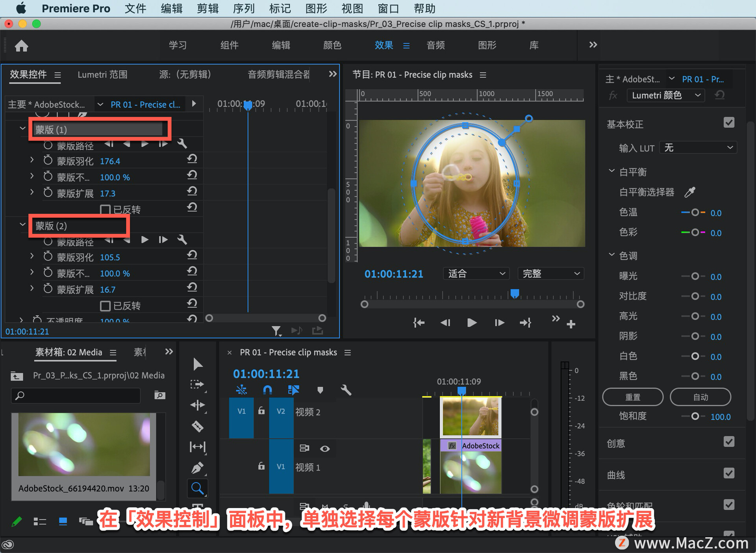Screen dimensions: 756x553
Task: Step back one frame in program monitor
Action: (x=445, y=323)
